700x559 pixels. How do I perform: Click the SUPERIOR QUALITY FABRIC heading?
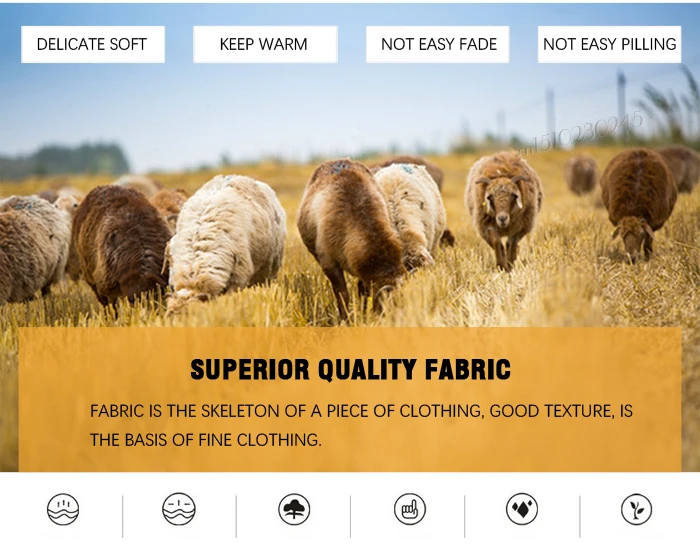pyautogui.click(x=350, y=370)
